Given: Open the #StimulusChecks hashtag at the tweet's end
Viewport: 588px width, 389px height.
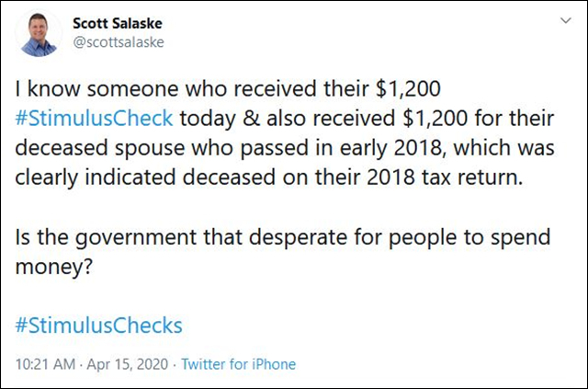Looking at the screenshot, I should (99, 325).
